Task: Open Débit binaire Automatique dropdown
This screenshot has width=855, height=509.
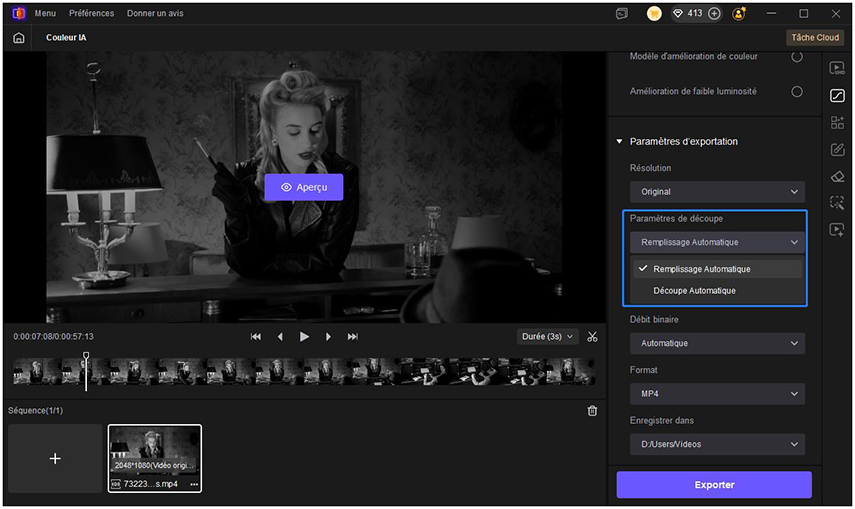Action: (x=717, y=343)
